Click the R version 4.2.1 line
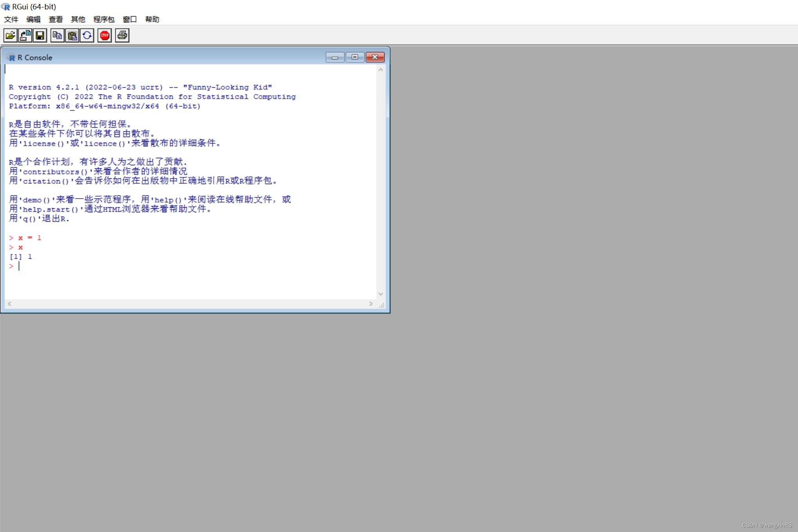 (x=140, y=87)
